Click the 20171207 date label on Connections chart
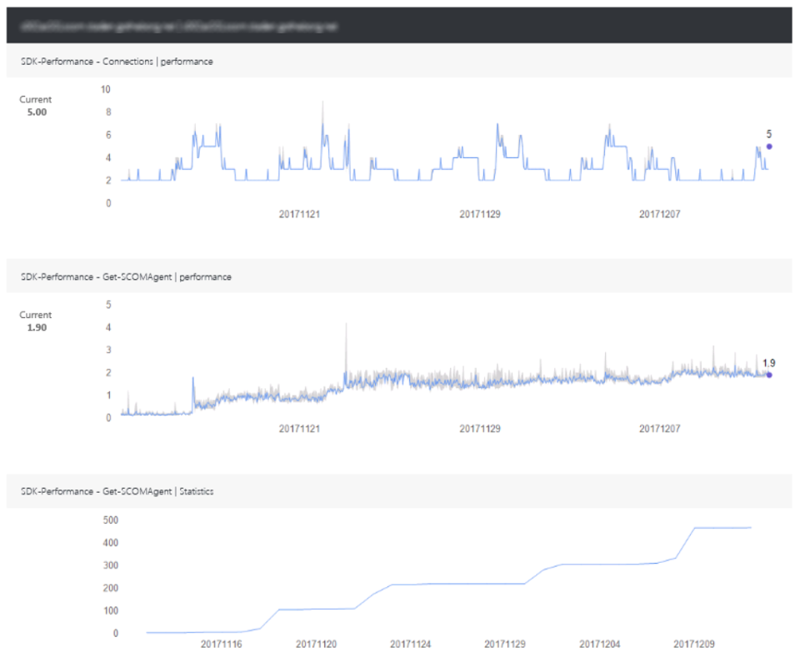This screenshot has height=672, width=800. [660, 215]
